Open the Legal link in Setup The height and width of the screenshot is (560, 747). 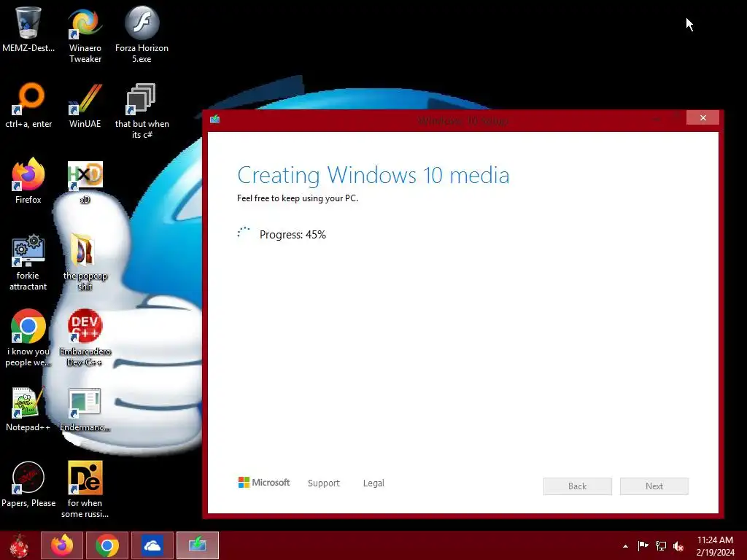pos(373,483)
